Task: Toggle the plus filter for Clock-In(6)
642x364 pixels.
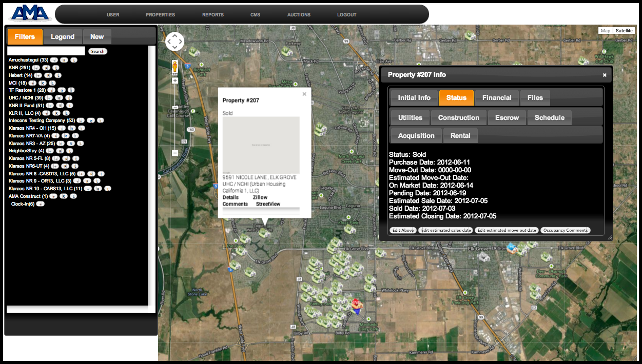Action: click(x=41, y=204)
